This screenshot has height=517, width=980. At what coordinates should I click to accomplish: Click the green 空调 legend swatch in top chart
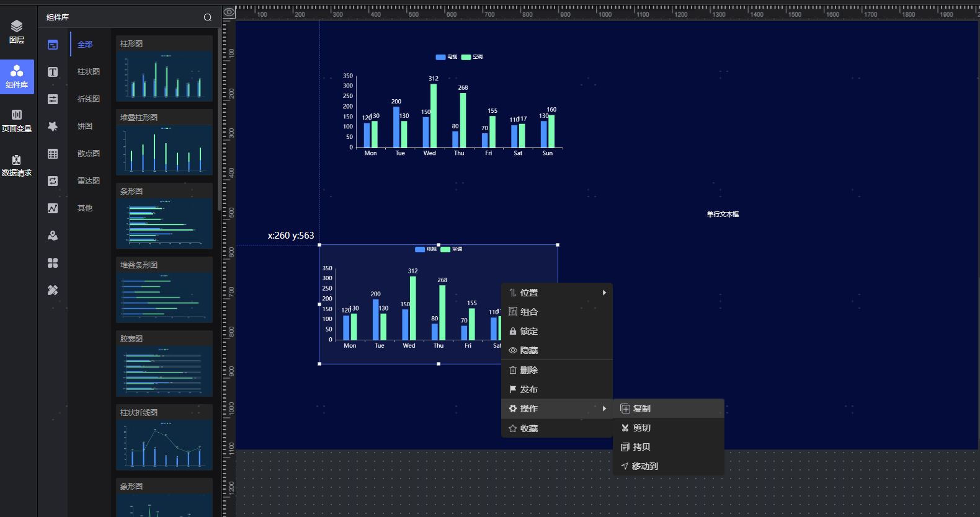coord(466,57)
